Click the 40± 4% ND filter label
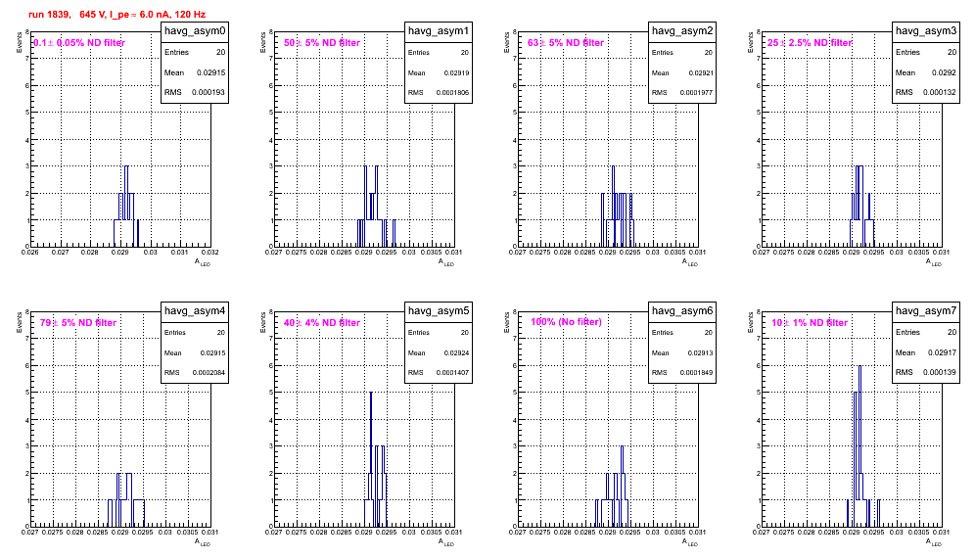 [322, 323]
